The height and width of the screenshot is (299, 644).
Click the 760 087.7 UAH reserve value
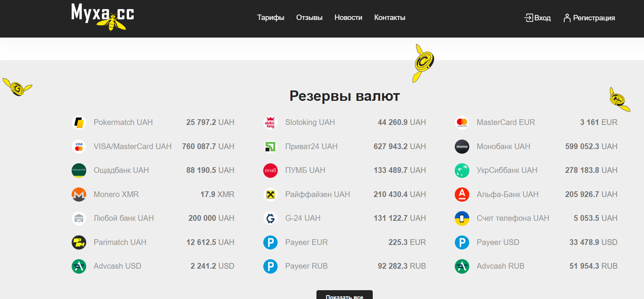click(x=208, y=146)
